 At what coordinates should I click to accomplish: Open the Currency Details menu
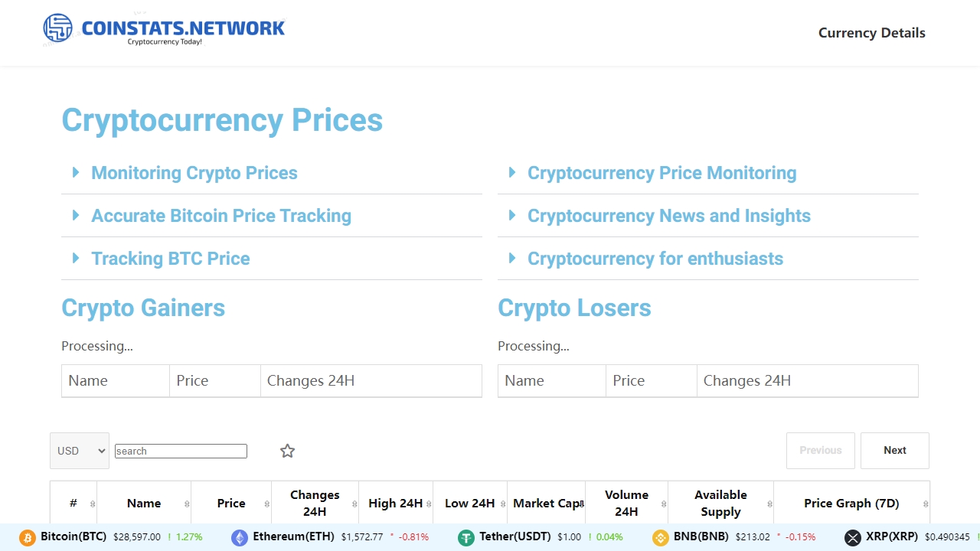pos(871,33)
